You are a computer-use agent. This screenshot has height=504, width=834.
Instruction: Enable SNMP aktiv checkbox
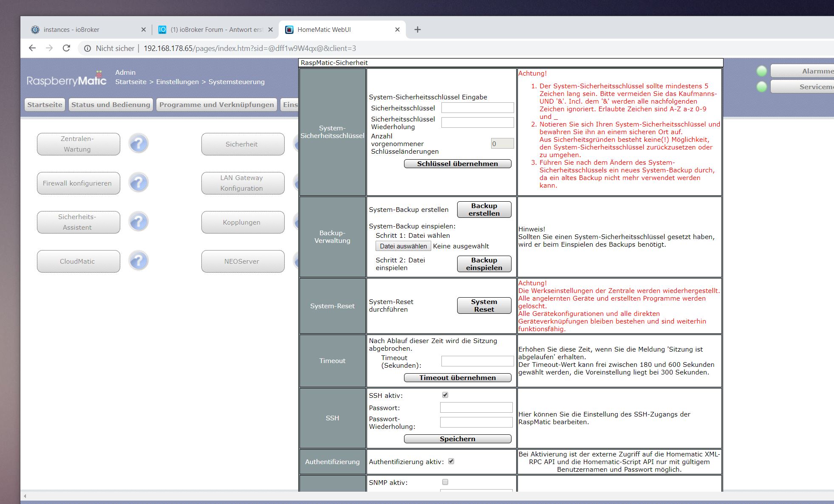coord(445,482)
